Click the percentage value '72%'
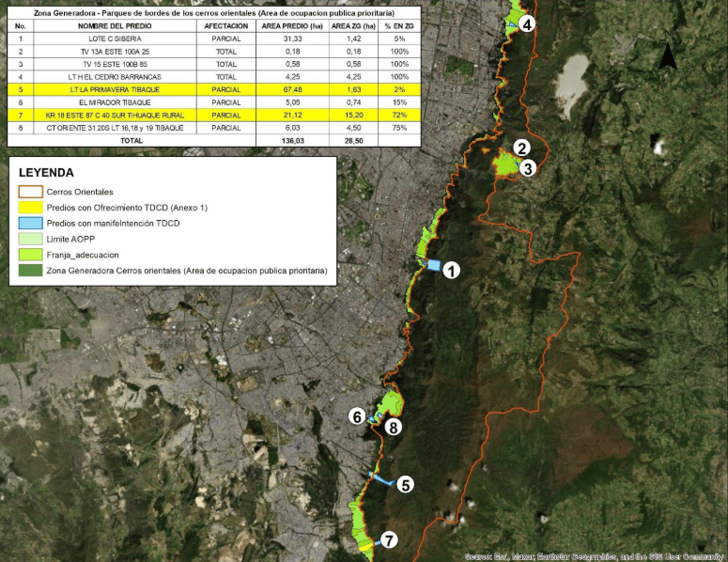Screen dimensions: 728x562 (399, 116)
